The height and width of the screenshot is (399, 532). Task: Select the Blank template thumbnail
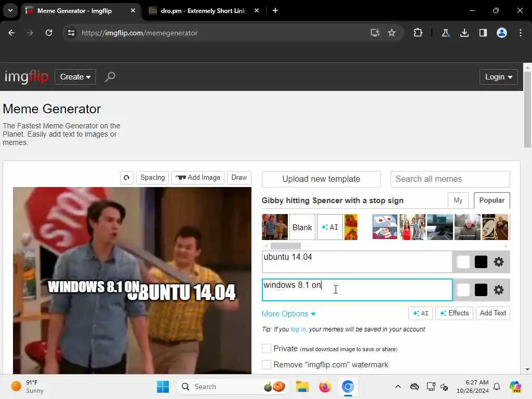302,227
